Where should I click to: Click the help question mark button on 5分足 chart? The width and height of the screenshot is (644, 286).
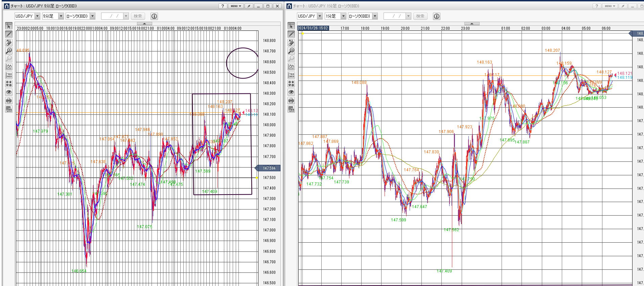[x=222, y=6]
